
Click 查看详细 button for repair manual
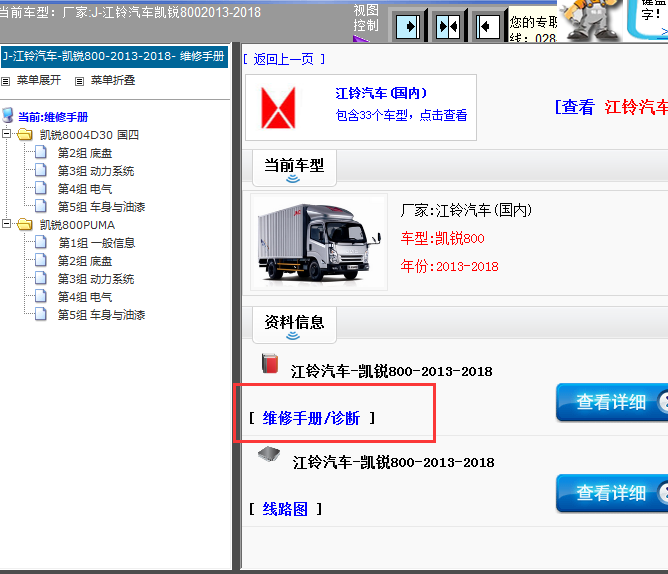coord(612,402)
